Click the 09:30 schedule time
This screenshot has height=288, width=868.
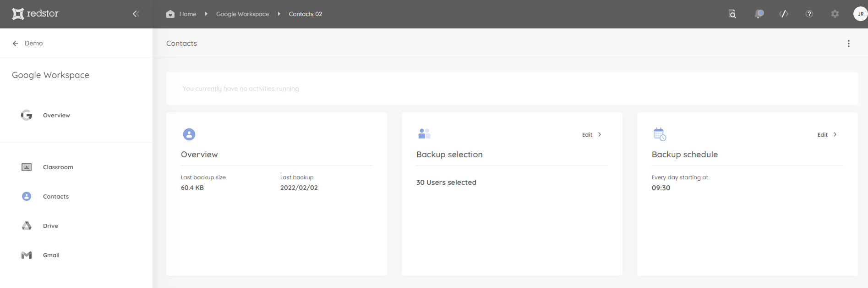pyautogui.click(x=661, y=188)
